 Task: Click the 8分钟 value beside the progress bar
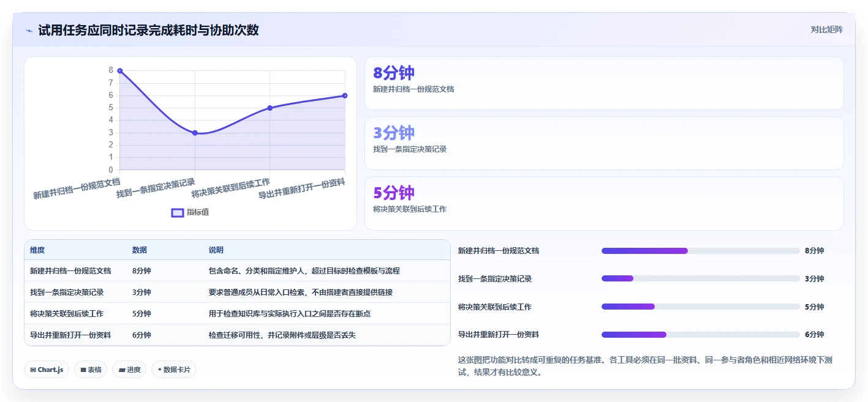(x=815, y=251)
